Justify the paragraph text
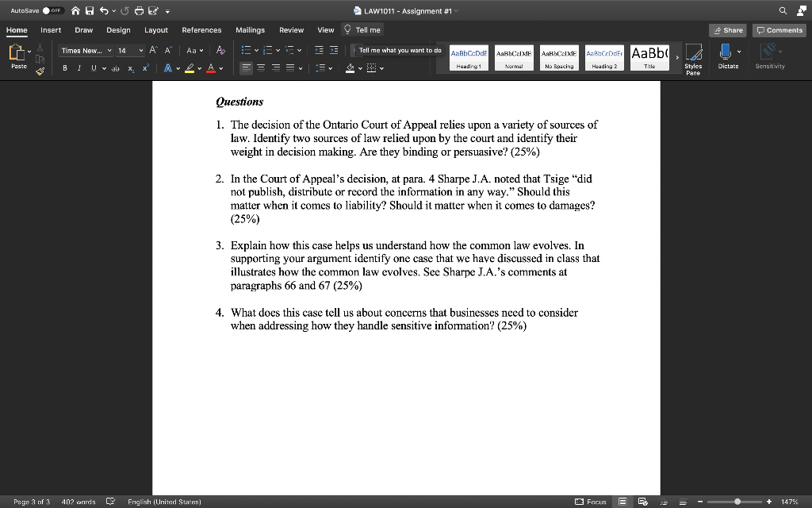This screenshot has height=508, width=812. tap(290, 68)
